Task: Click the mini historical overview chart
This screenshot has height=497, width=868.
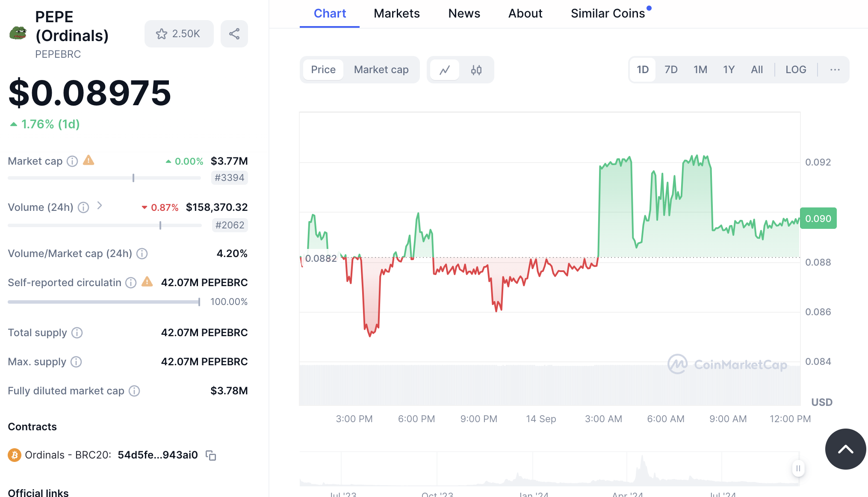Action: coord(549,469)
